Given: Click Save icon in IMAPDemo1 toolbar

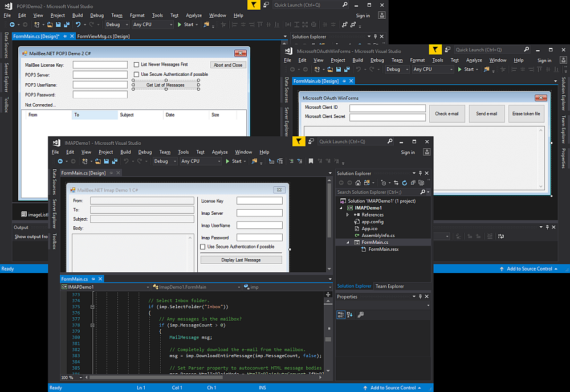Looking at the screenshot, I should (107, 161).
